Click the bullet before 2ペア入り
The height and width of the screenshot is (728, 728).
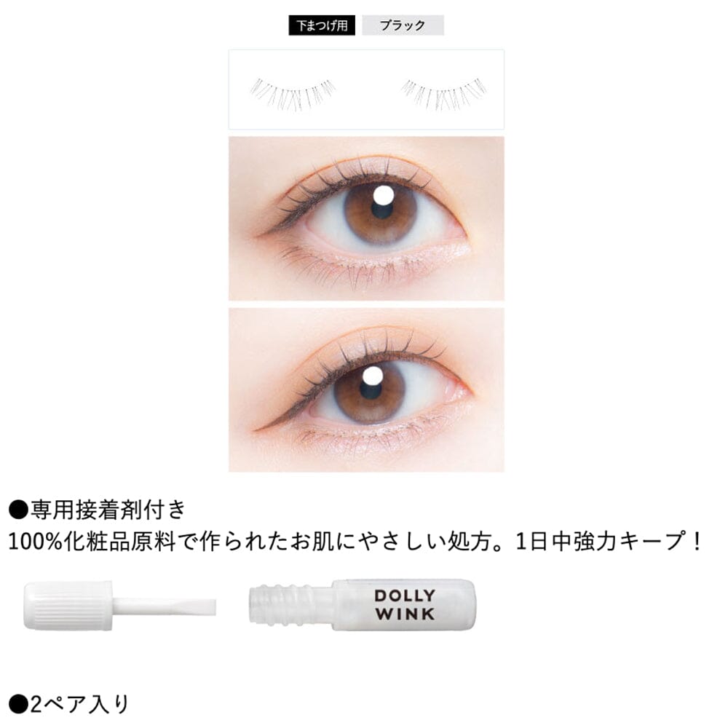point(19,704)
